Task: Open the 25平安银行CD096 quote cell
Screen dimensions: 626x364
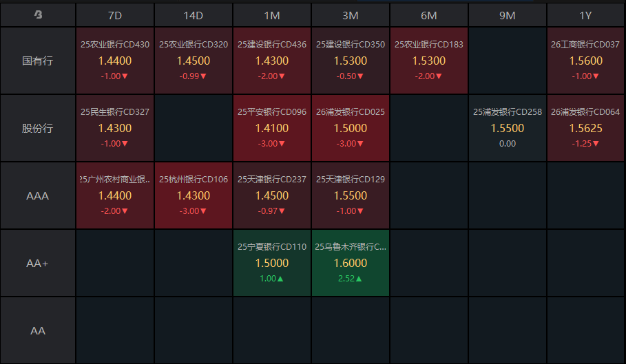Action: [x=272, y=128]
